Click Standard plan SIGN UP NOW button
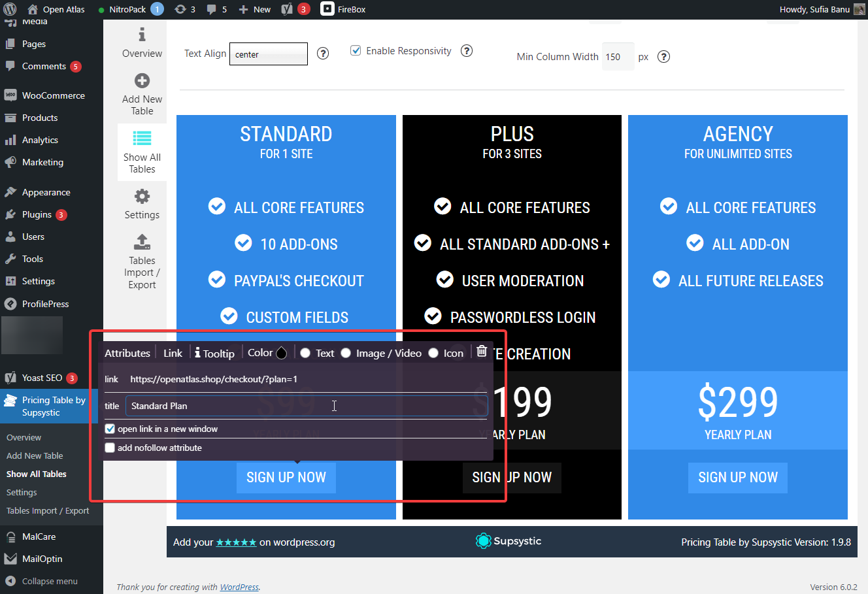The height and width of the screenshot is (594, 868). tap(286, 478)
